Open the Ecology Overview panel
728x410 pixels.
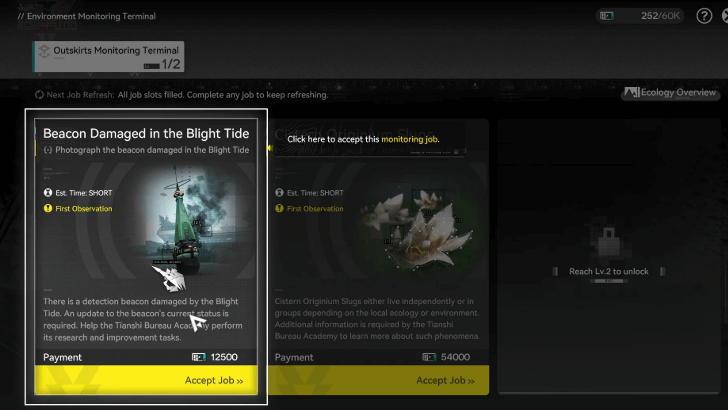click(670, 92)
